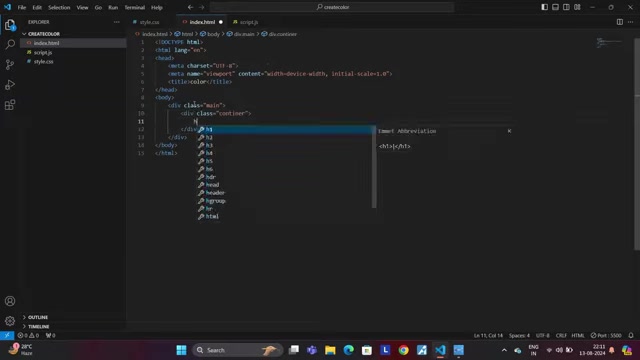Close the Emmet Abbreviation details pane
This screenshot has width=640, height=360.
point(509,131)
